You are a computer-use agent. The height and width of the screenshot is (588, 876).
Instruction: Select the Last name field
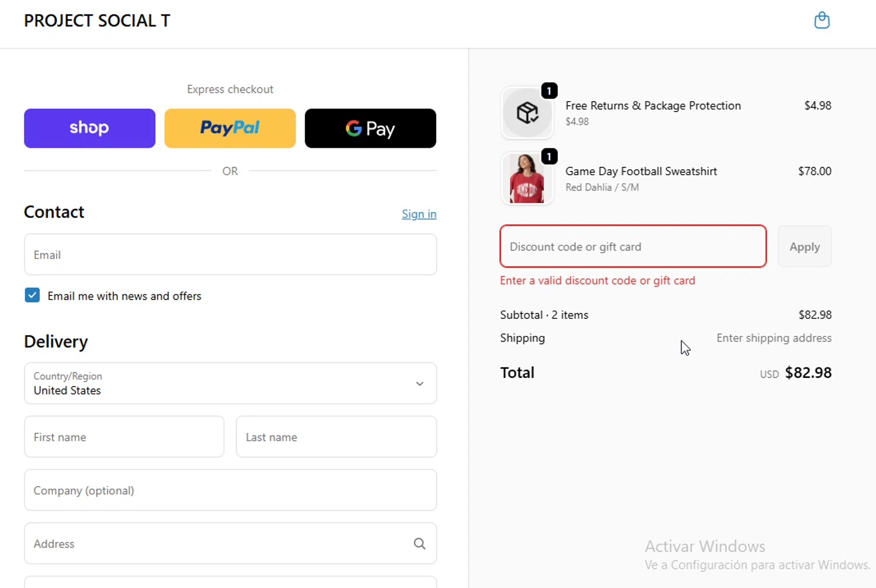(336, 437)
